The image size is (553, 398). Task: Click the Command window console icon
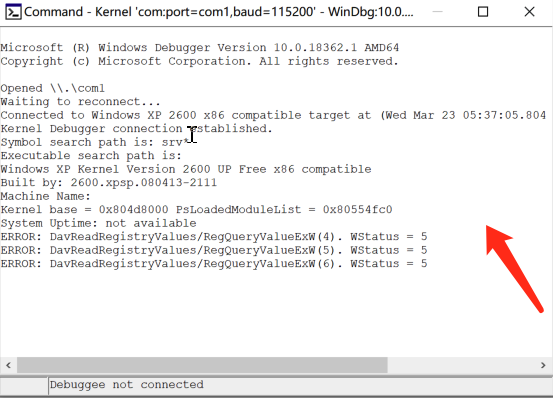[13, 12]
